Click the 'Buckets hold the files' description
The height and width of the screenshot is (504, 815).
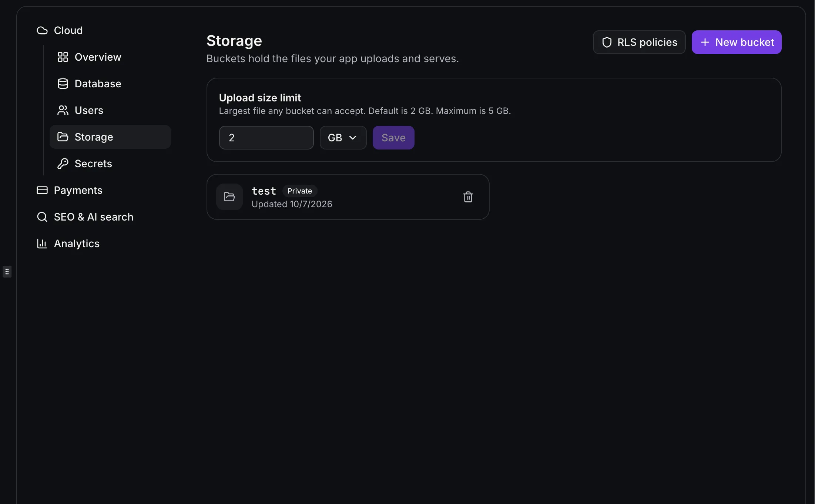click(x=332, y=58)
